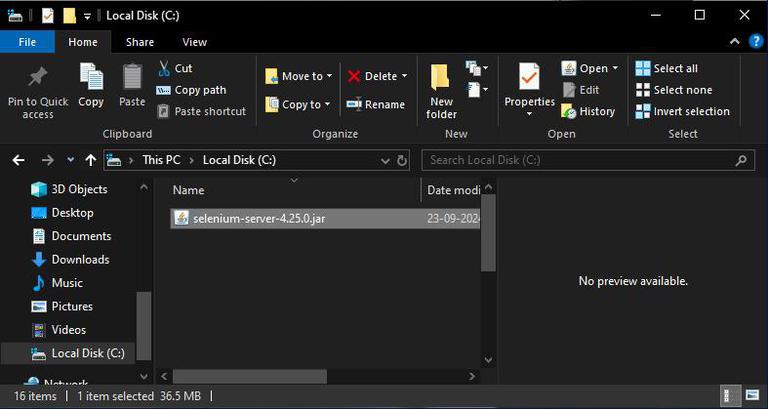
Task: Refresh the current folder
Action: click(x=402, y=161)
